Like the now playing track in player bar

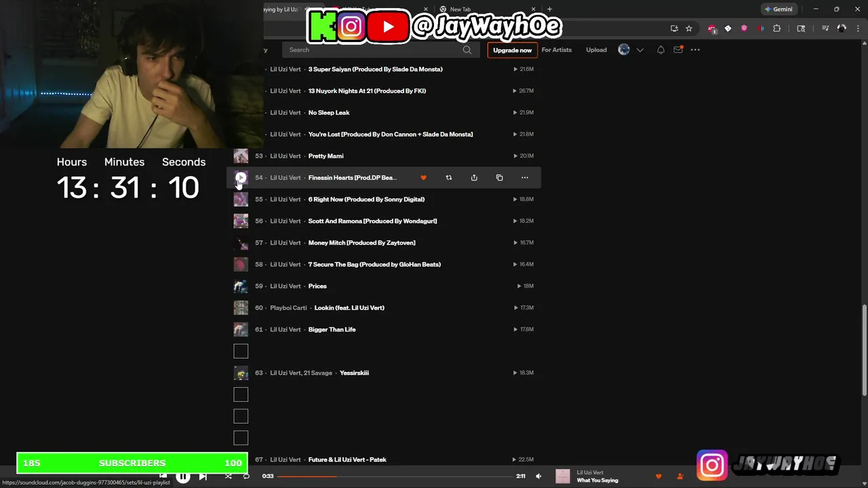tap(658, 476)
